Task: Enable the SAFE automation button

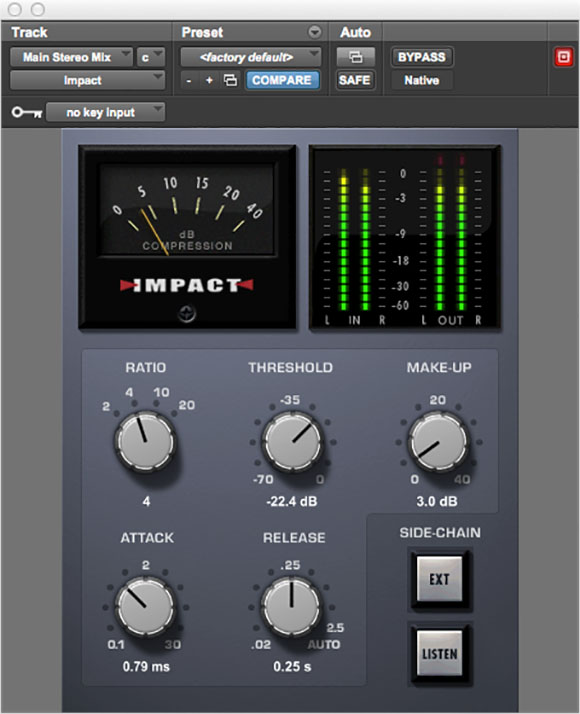Action: point(355,80)
